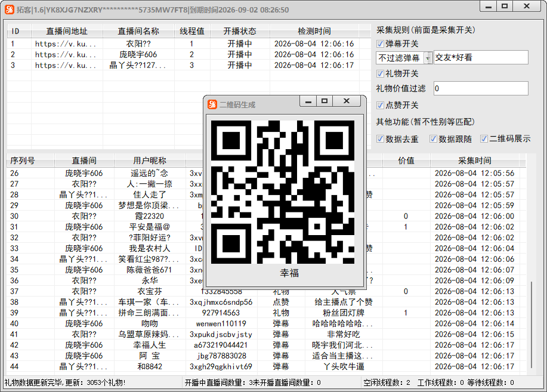The width and height of the screenshot is (547, 392).
Task: Select row 33 user 我是农村人
Action: click(149, 249)
